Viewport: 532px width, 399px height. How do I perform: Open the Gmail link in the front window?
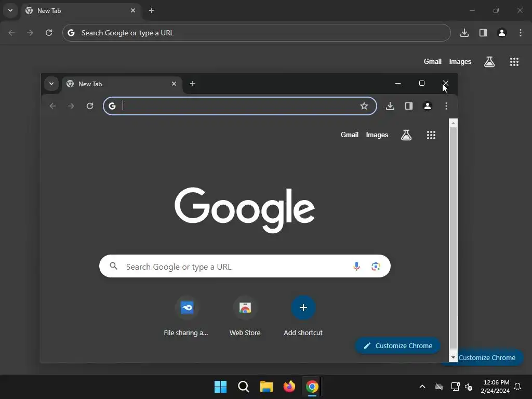click(x=350, y=135)
